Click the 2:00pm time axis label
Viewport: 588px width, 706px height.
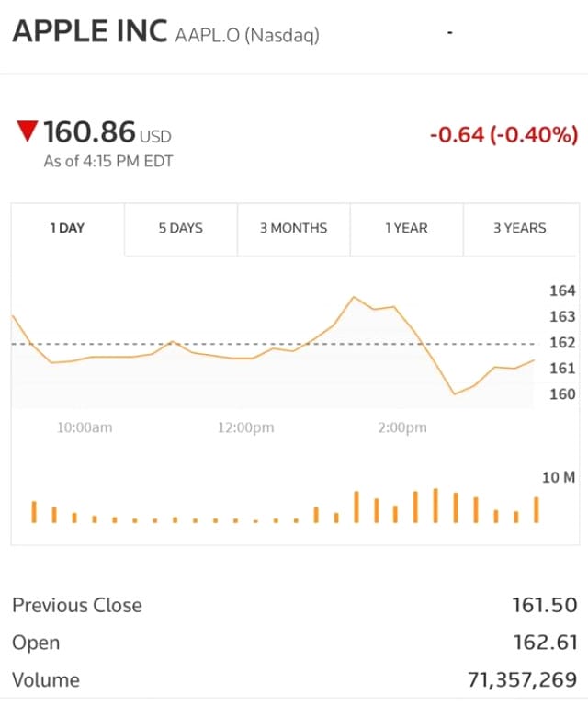tap(402, 427)
